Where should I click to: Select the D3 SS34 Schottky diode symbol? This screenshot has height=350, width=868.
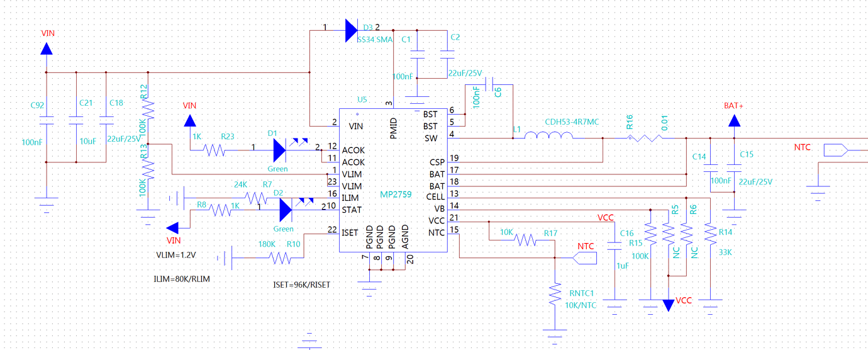351,30
